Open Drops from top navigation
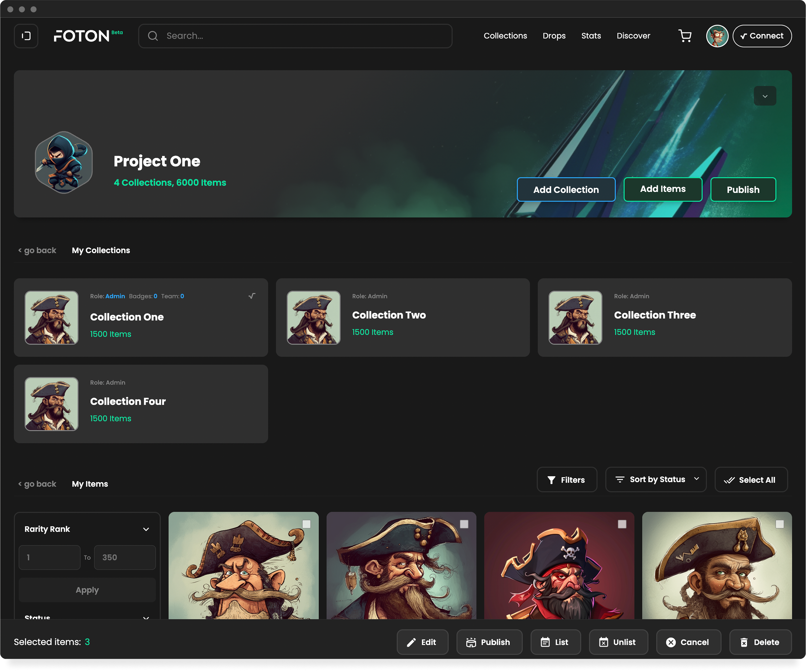 tap(554, 36)
